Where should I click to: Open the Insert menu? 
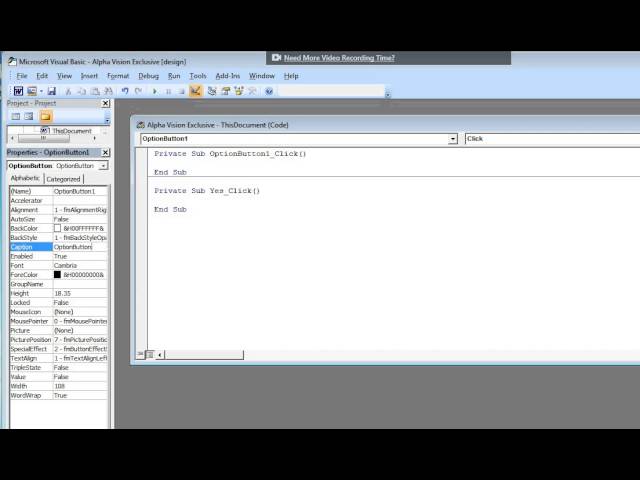[x=89, y=76]
